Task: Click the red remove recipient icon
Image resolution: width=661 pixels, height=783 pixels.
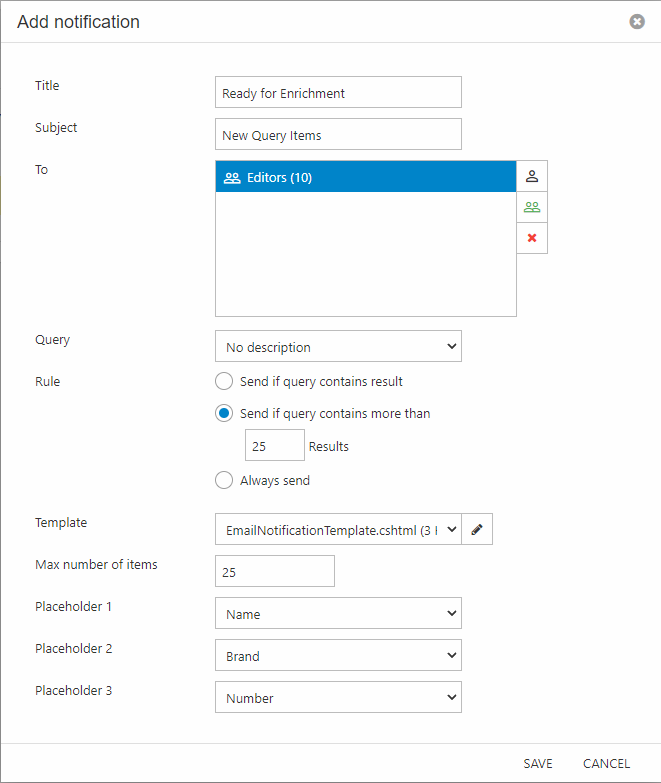Action: tap(532, 238)
